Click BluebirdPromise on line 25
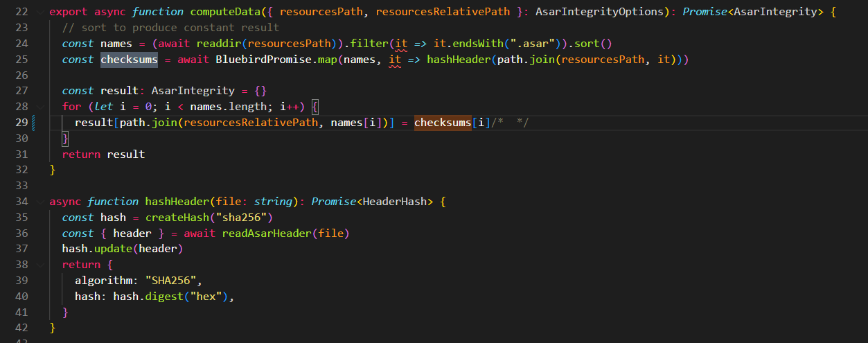The image size is (868, 343). [263, 60]
